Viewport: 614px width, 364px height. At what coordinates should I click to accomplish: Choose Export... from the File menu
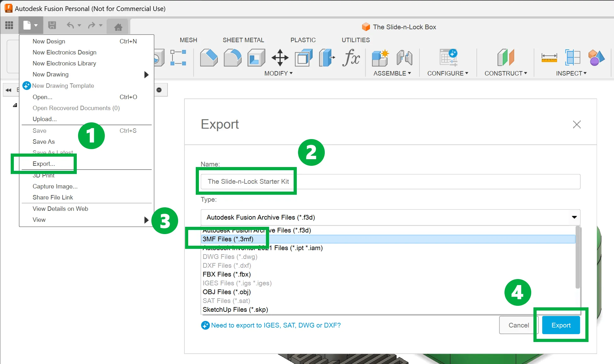44,164
